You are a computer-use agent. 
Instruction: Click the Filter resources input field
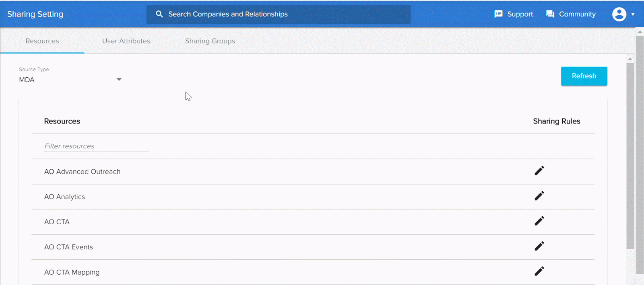pyautogui.click(x=96, y=146)
